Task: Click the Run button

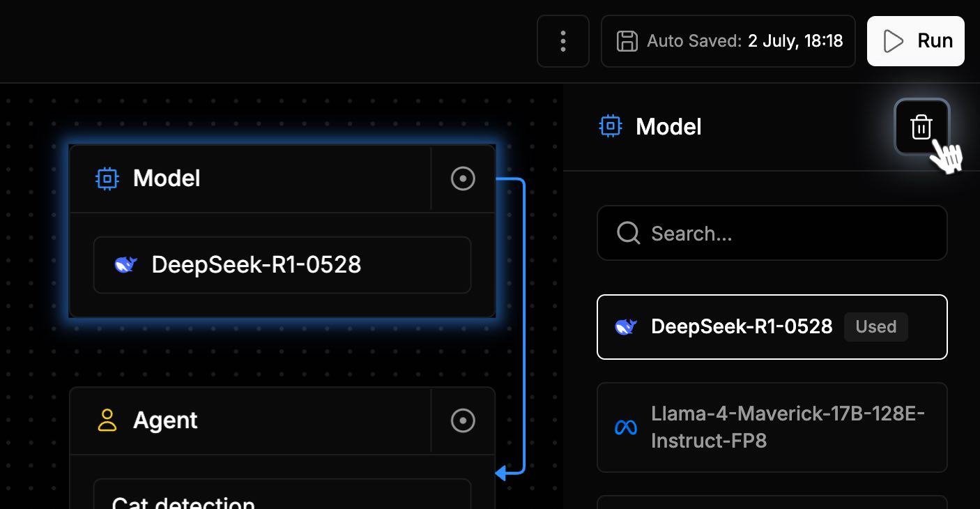Action: tap(916, 41)
